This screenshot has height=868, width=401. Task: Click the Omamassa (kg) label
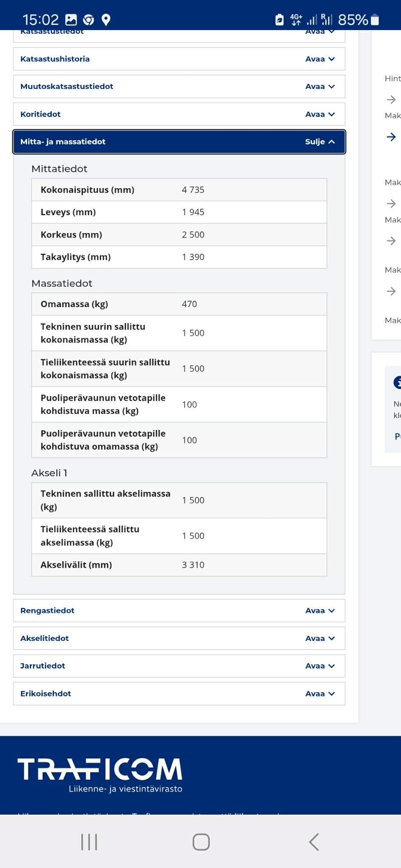[74, 304]
